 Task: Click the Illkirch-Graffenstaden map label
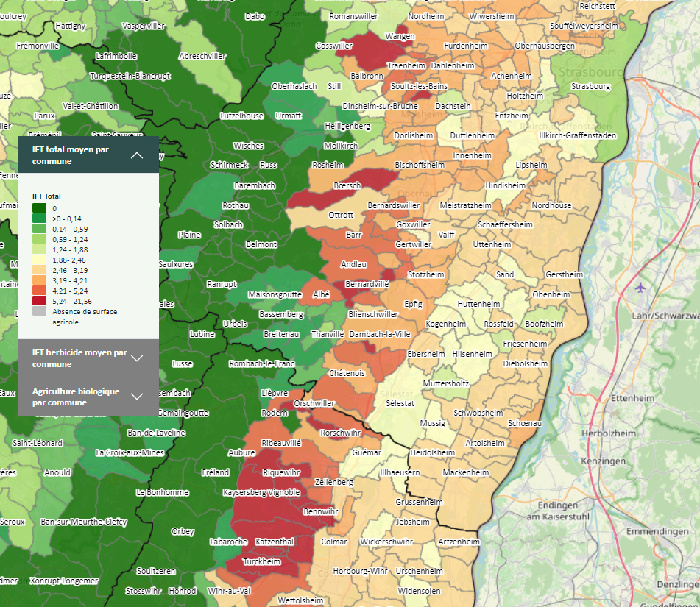coord(577,135)
